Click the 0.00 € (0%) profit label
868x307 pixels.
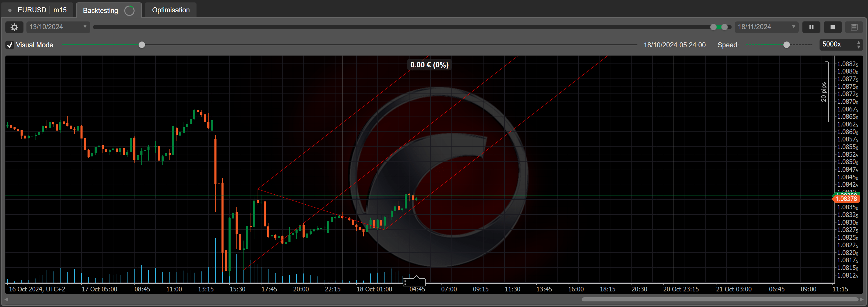429,65
